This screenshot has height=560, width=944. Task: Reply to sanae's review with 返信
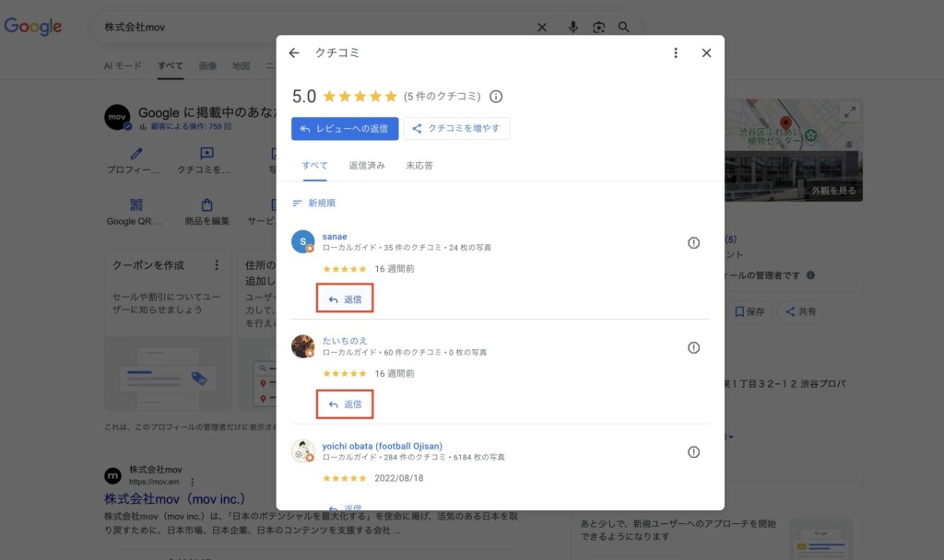tap(345, 299)
